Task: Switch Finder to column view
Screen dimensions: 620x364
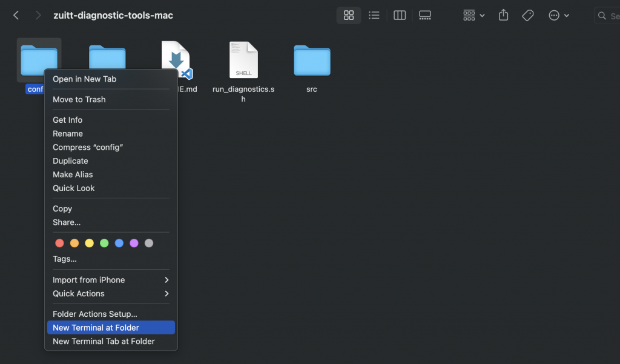Action: point(400,16)
